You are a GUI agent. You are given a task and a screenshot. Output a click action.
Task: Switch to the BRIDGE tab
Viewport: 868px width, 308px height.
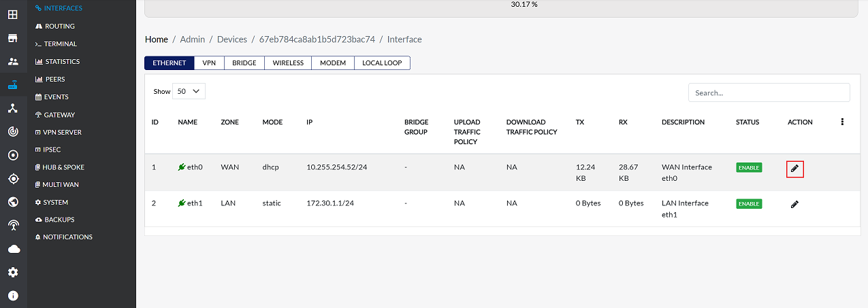(244, 63)
